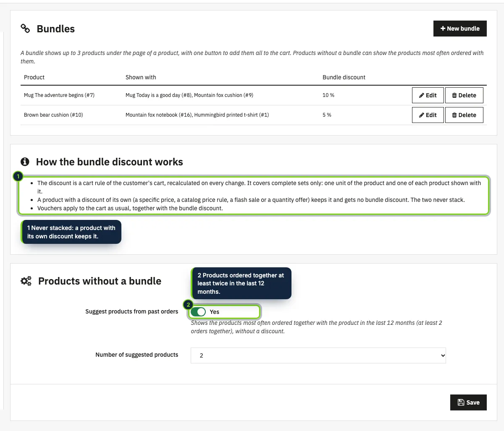The image size is (504, 431).
Task: Click the Vouchers apply to the cart bullet
Action: pyautogui.click(x=130, y=208)
